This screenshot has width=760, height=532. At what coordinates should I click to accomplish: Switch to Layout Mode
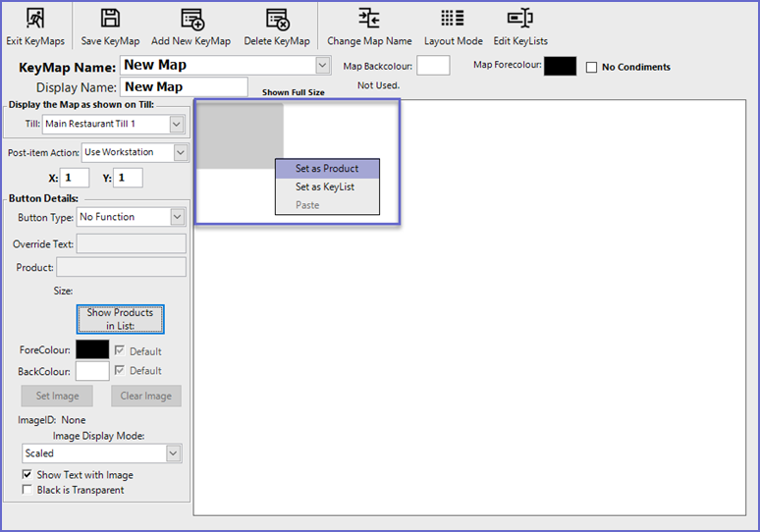pyautogui.click(x=453, y=19)
